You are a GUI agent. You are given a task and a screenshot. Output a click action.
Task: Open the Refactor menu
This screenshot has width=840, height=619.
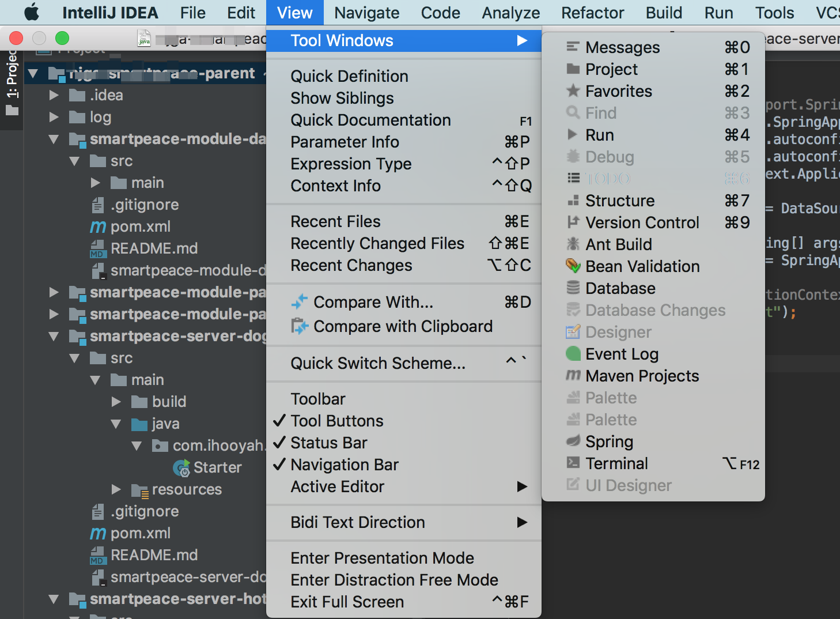tap(592, 12)
